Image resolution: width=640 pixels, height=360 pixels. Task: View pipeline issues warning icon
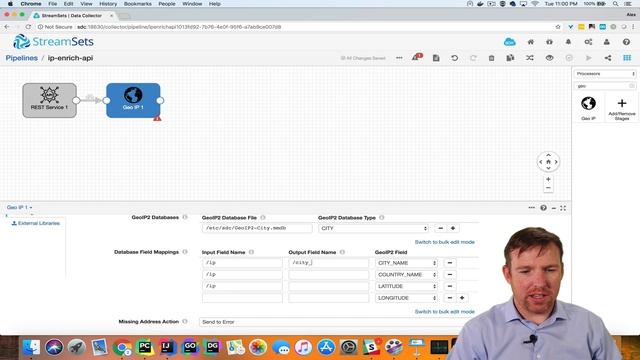[x=417, y=57]
